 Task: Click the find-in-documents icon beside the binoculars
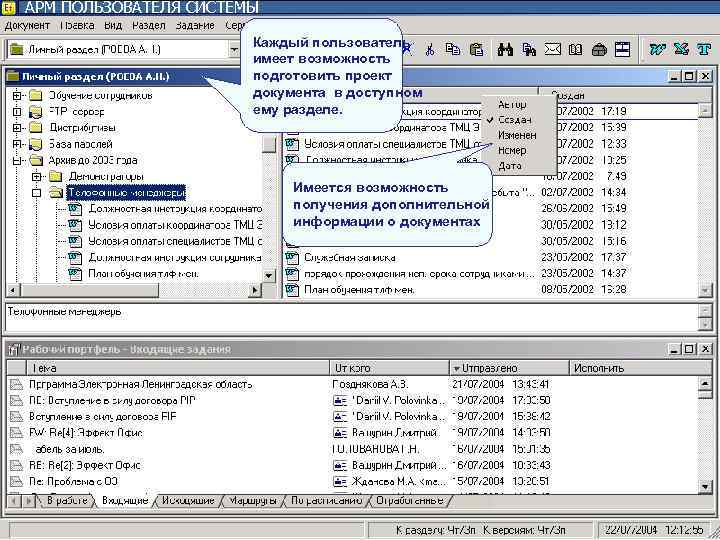pyautogui.click(x=529, y=49)
